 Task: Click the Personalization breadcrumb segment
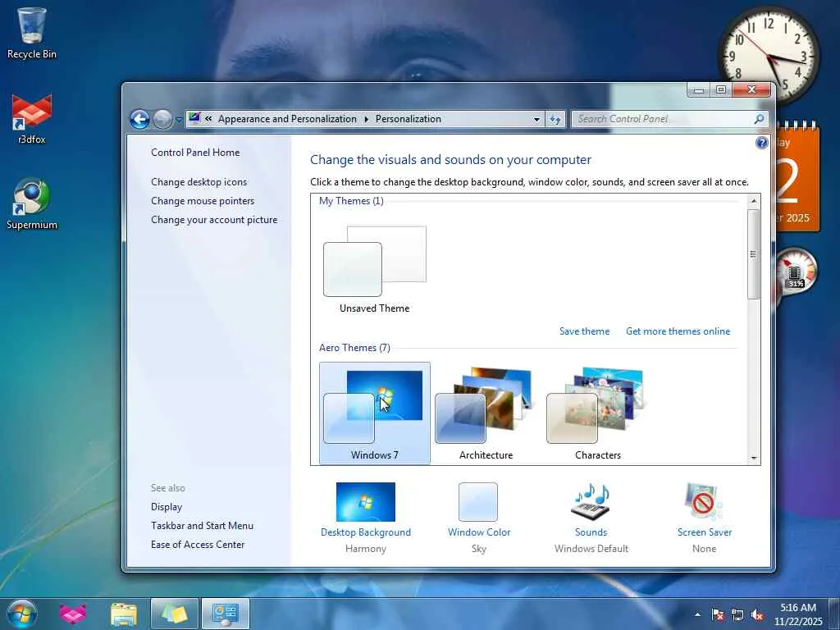click(409, 119)
